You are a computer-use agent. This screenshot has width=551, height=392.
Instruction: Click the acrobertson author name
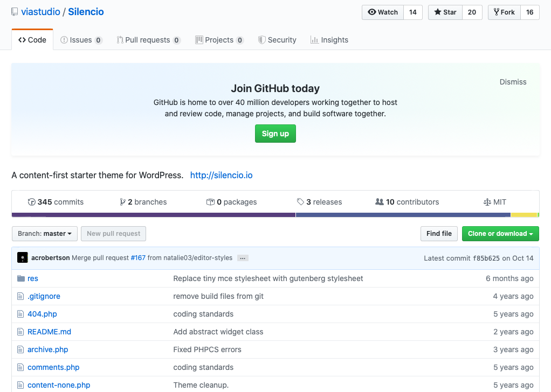point(51,258)
